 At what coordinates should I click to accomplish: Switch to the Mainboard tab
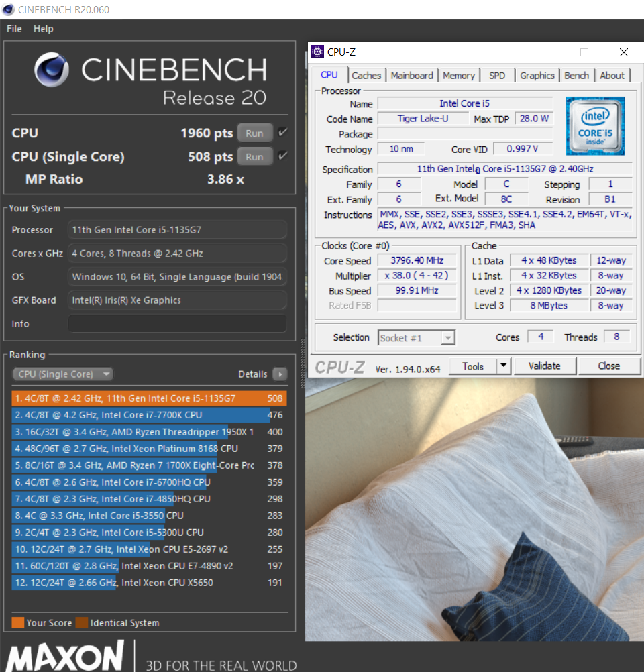[x=412, y=75]
